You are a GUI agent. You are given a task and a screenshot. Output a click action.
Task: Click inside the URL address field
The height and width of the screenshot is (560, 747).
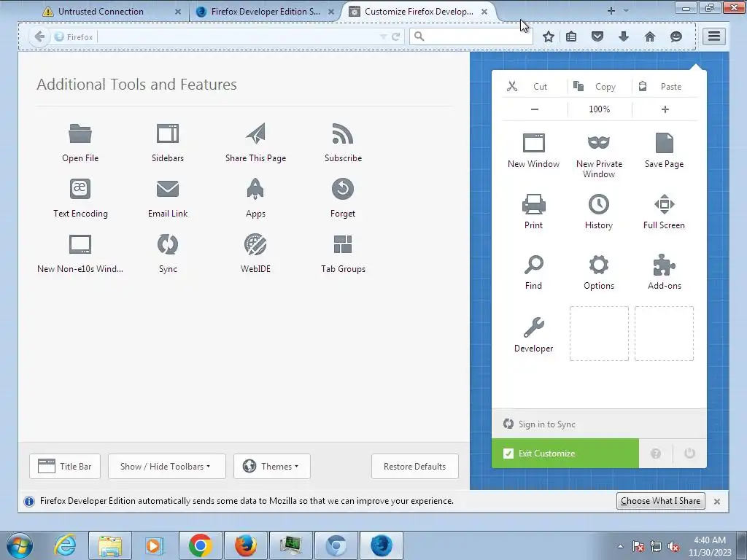(239, 36)
